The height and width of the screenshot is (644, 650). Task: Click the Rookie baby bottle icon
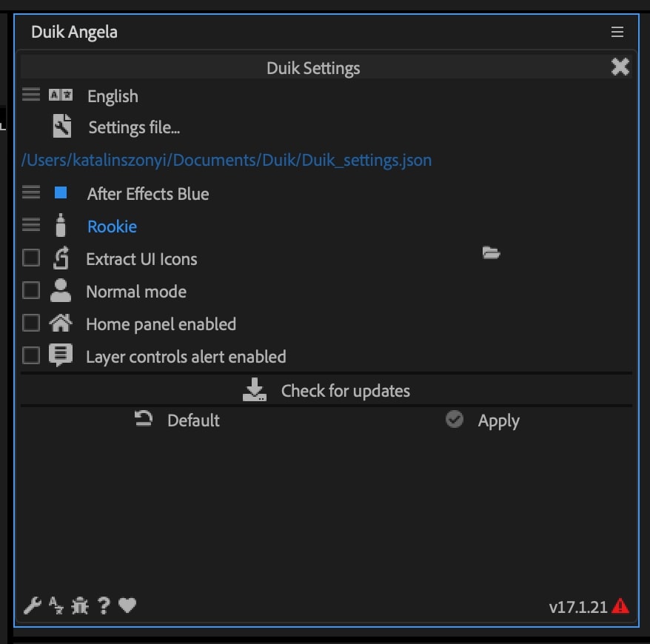(61, 225)
